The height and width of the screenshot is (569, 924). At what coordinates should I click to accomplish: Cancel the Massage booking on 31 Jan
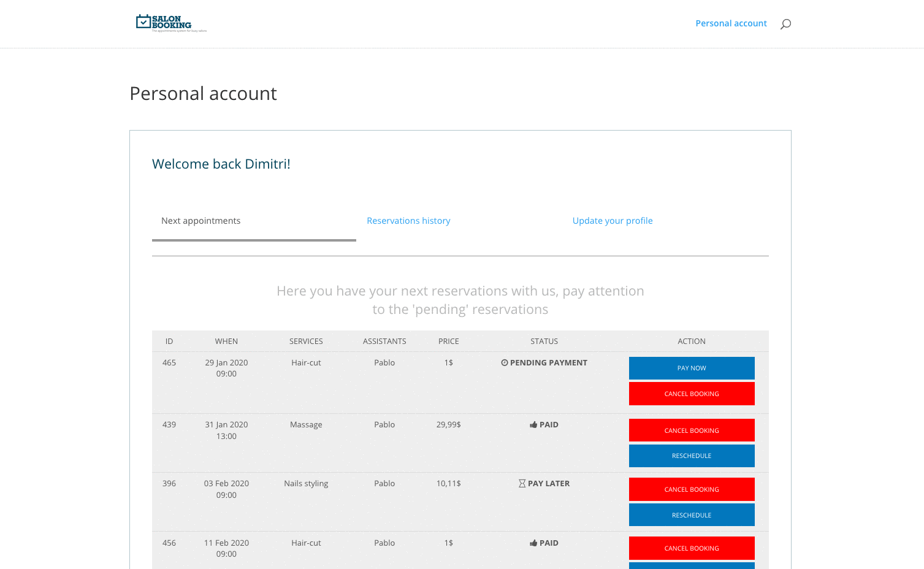tap(691, 430)
